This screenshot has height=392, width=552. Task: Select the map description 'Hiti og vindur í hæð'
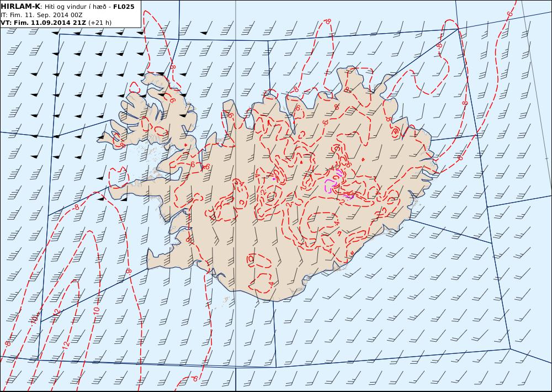(x=75, y=7)
